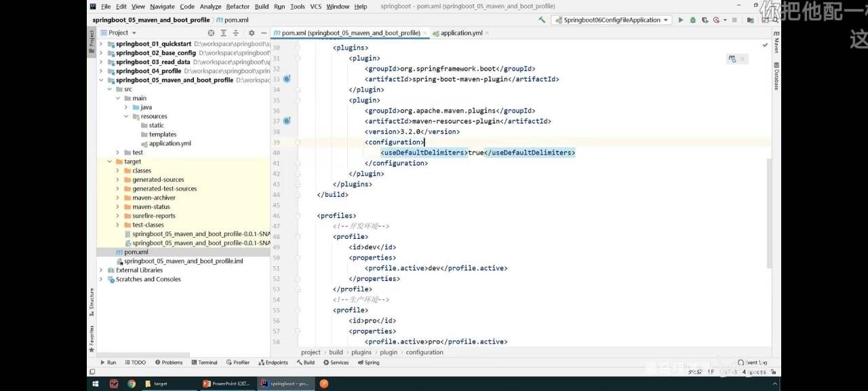The image size is (868, 391).
Task: Click the configuration breadcrumb at the editor bottom
Action: [x=425, y=352]
